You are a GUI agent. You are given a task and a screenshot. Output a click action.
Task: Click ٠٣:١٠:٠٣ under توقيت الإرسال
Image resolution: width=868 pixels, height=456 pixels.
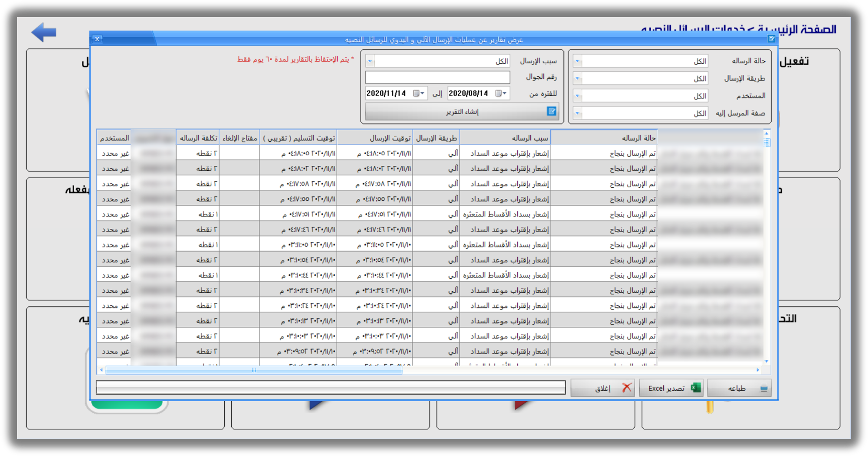(x=375, y=336)
